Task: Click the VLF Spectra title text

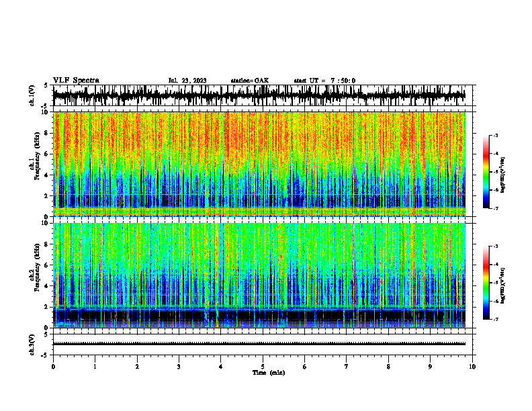Action: point(76,80)
